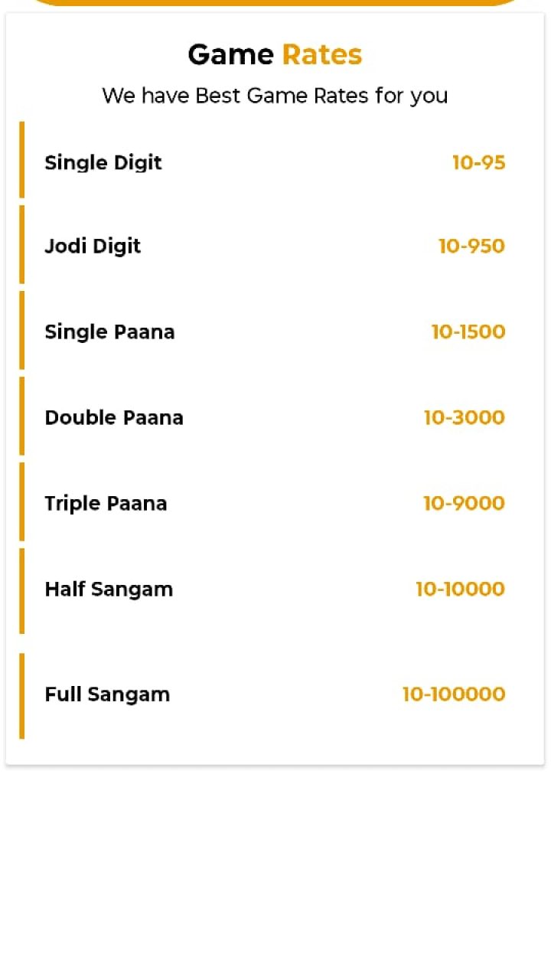The image size is (551, 980).
Task: Click the orange accent bar beside Triple Paana
Action: click(x=22, y=501)
